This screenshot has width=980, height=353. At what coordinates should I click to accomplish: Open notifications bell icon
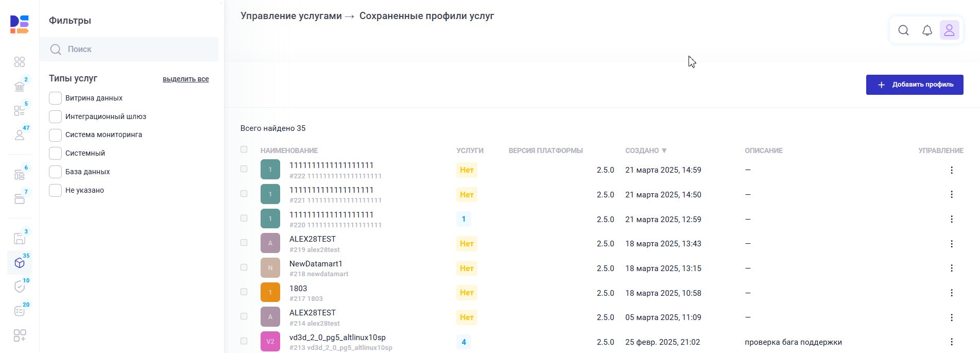[927, 30]
